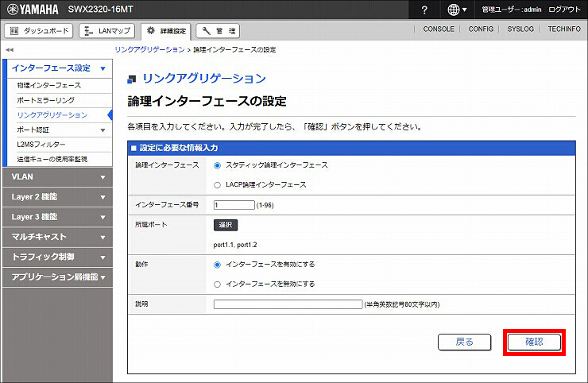Select インターフェースを有効にする radio button

pos(217,265)
